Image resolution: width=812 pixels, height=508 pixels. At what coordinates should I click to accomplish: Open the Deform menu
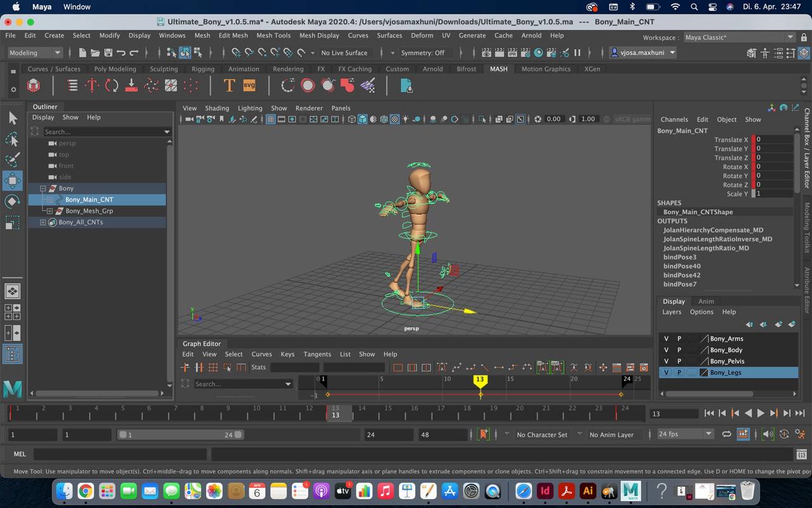(422, 36)
